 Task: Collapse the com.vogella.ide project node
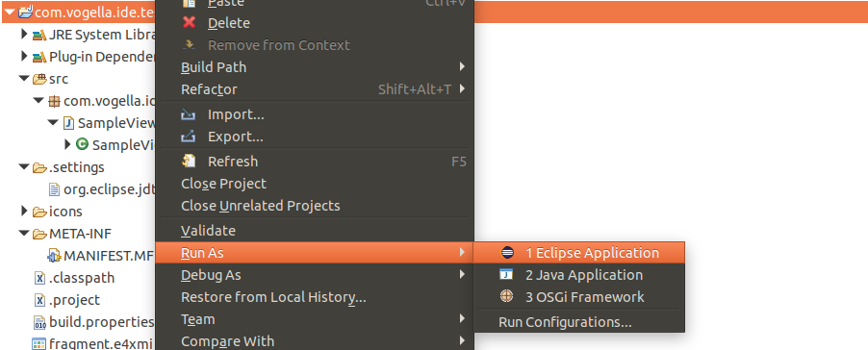coord(10,12)
